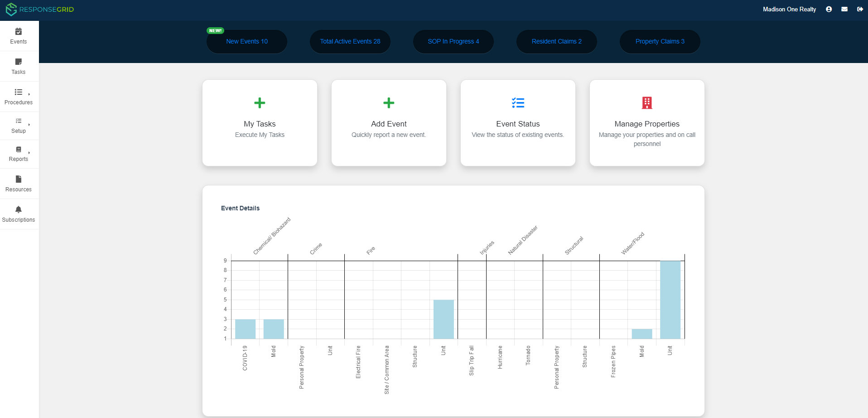
Task: Click the Reports book icon
Action: (x=19, y=150)
